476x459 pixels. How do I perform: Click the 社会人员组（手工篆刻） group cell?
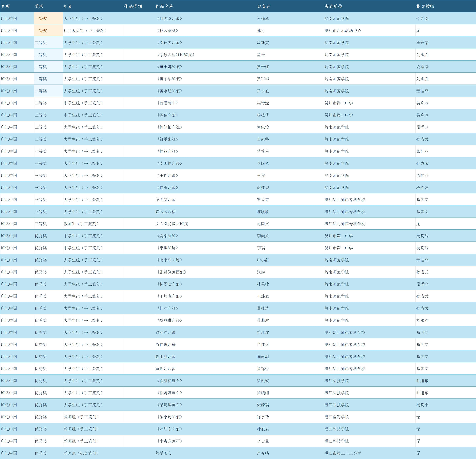[x=93, y=31]
